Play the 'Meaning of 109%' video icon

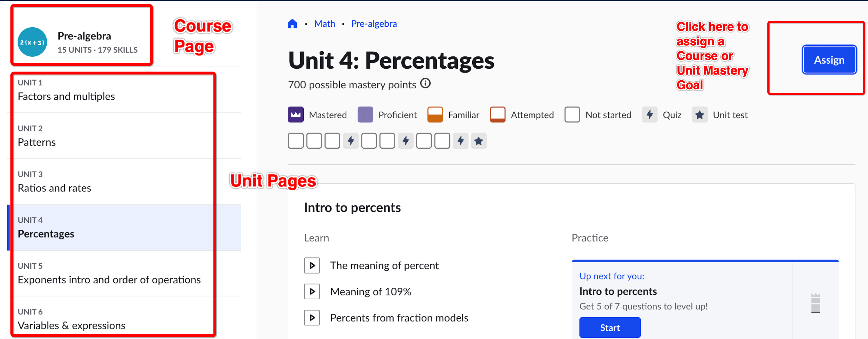pos(312,292)
